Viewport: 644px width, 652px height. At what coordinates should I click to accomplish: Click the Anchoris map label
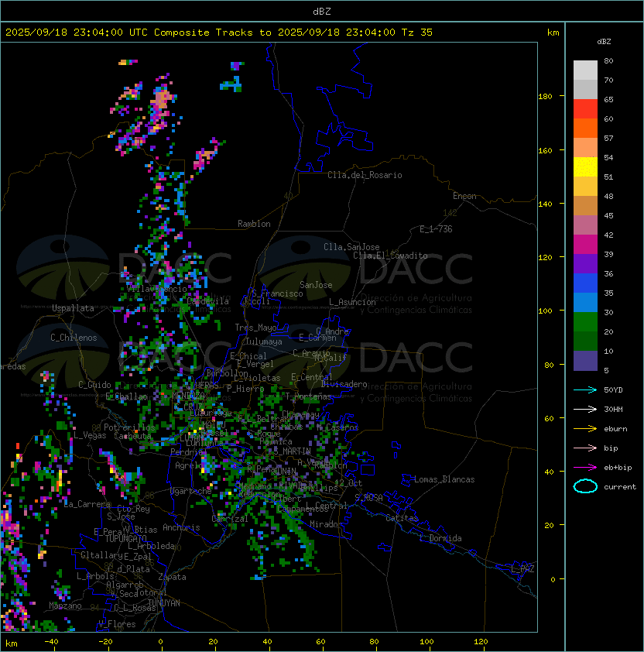(181, 527)
